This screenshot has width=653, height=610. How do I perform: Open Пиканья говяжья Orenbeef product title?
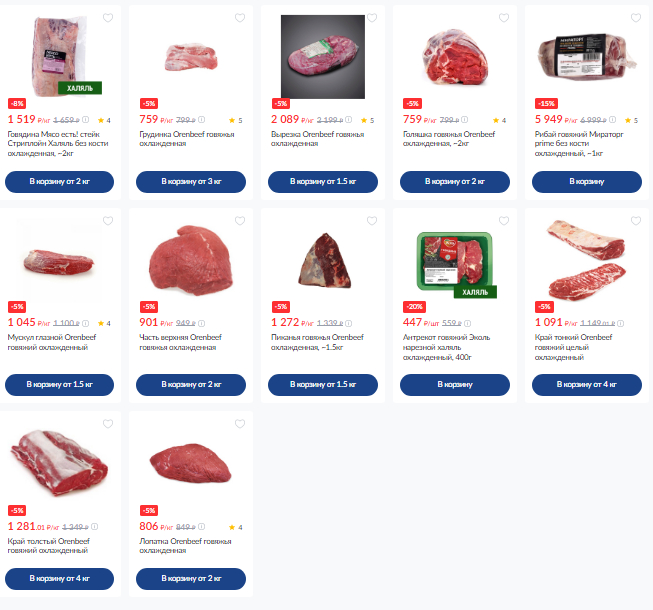(317, 342)
